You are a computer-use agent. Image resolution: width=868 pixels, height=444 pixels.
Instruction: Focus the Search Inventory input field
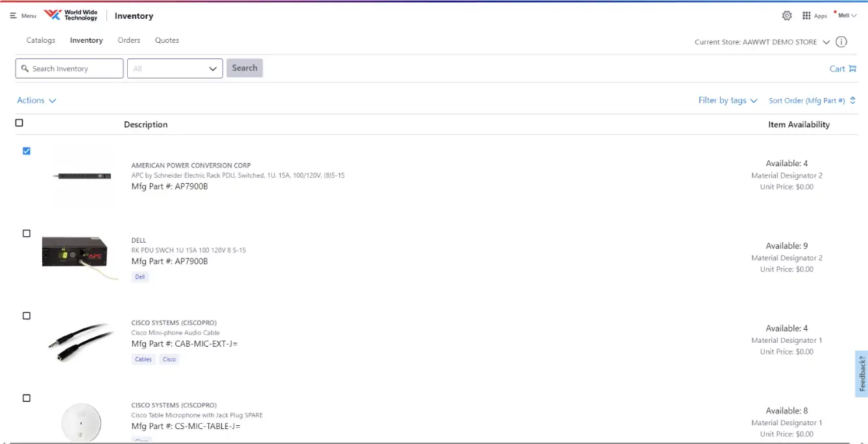pos(69,69)
